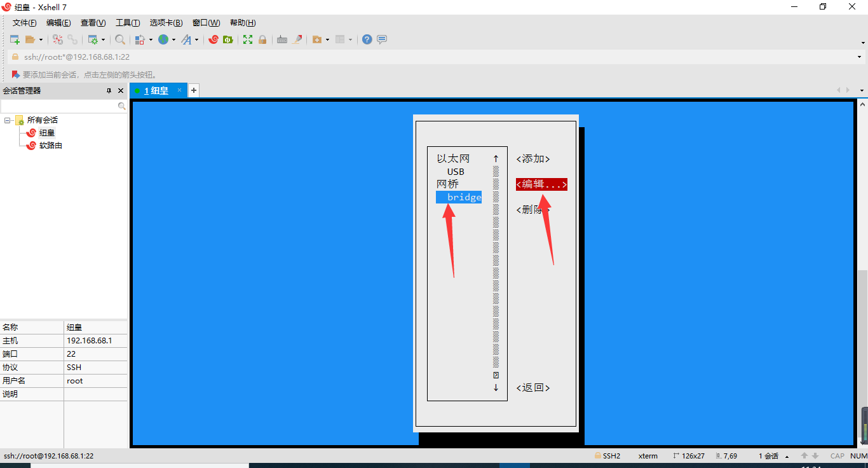Select USB in the terminal list

tap(456, 172)
